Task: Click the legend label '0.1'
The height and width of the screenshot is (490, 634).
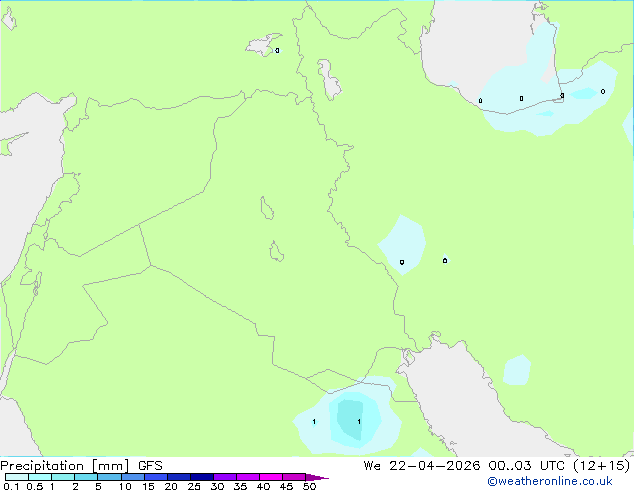Action: point(11,486)
